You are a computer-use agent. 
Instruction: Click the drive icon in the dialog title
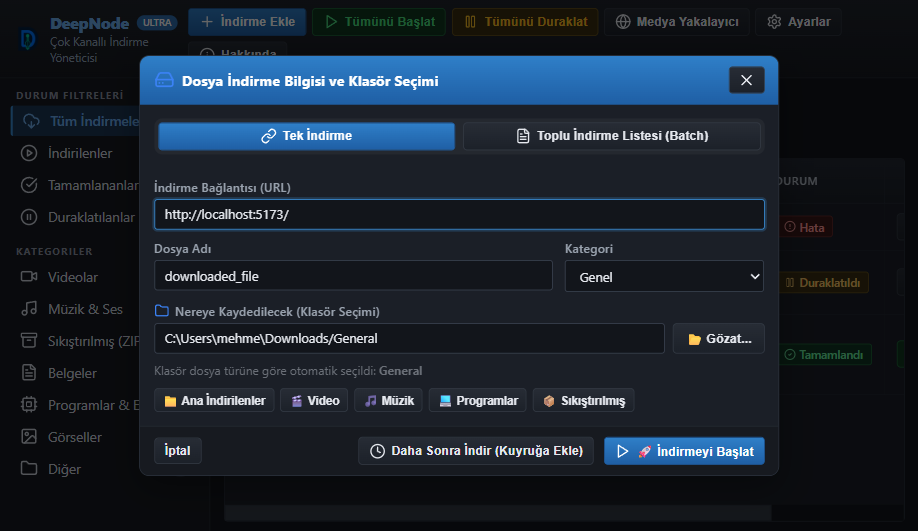click(164, 80)
